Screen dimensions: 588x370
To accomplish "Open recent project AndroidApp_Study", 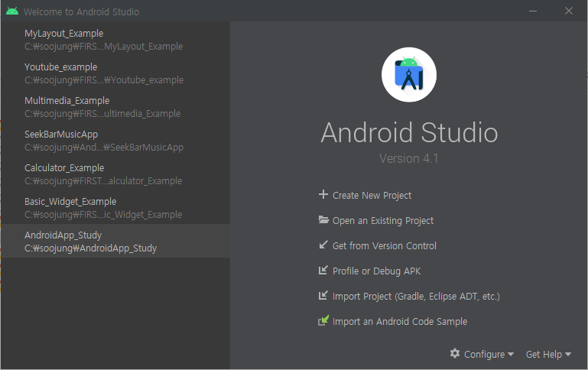I will pyautogui.click(x=115, y=241).
